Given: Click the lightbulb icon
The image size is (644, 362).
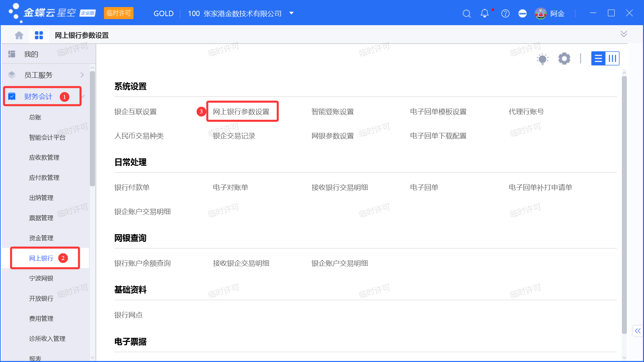Looking at the screenshot, I should [542, 59].
